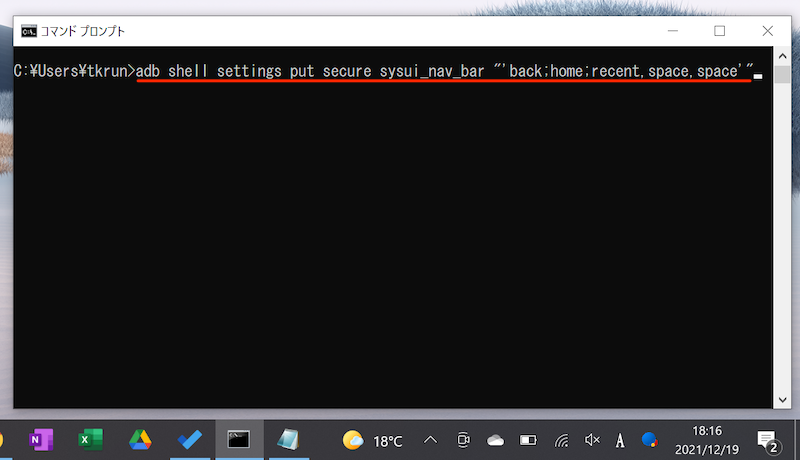The width and height of the screenshot is (800, 460).
Task: Toggle the IME input mode 'A' indicator
Action: click(620, 440)
